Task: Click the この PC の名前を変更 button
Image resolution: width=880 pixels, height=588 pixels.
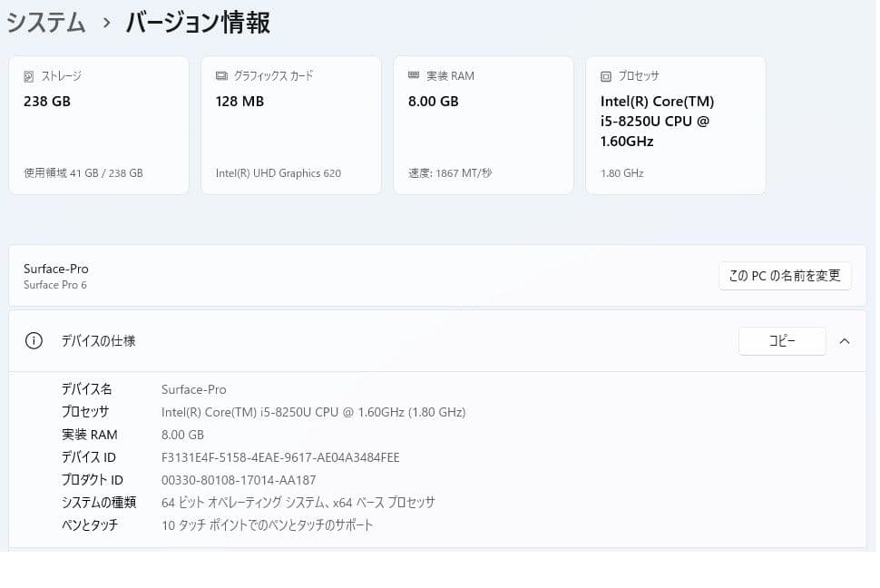Action: tap(784, 275)
